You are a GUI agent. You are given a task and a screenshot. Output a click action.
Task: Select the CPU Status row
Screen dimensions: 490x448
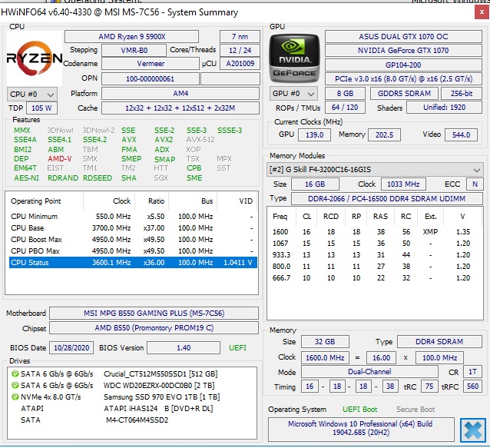pos(133,262)
